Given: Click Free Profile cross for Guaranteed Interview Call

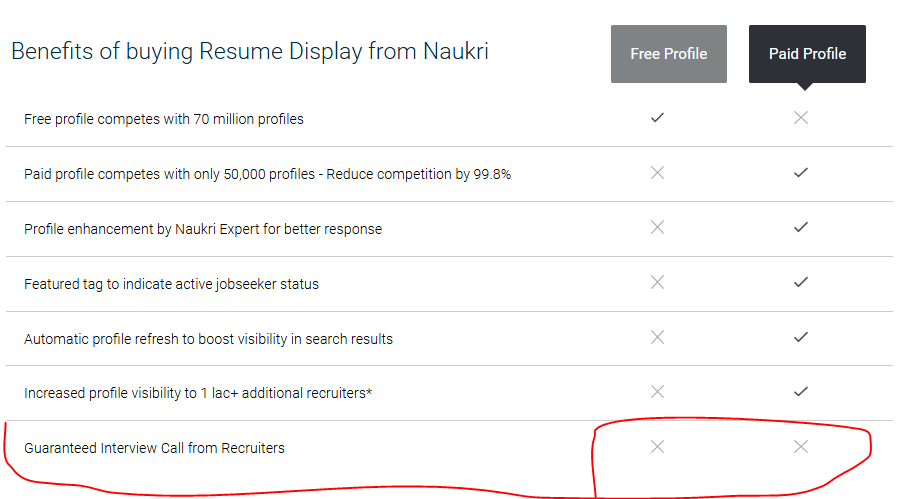Looking at the screenshot, I should point(657,446).
